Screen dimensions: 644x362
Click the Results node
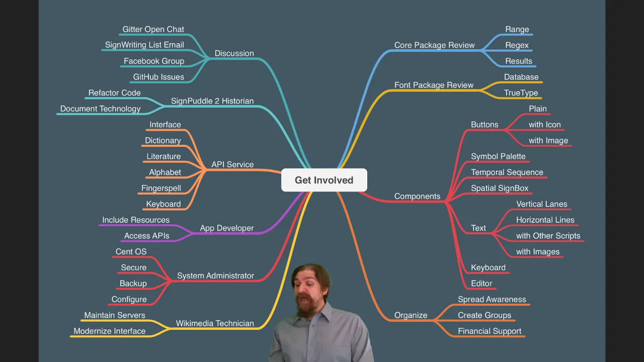click(519, 61)
